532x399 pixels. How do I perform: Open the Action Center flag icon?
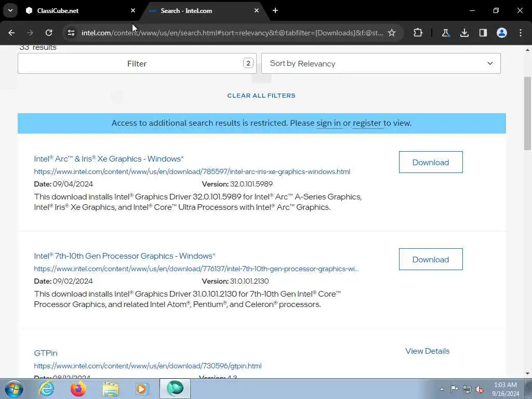(454, 389)
